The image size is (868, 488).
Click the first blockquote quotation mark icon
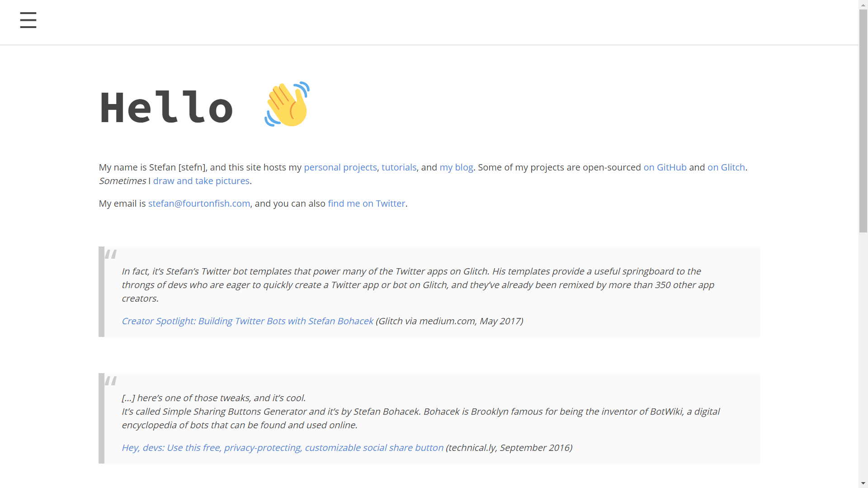coord(111,254)
